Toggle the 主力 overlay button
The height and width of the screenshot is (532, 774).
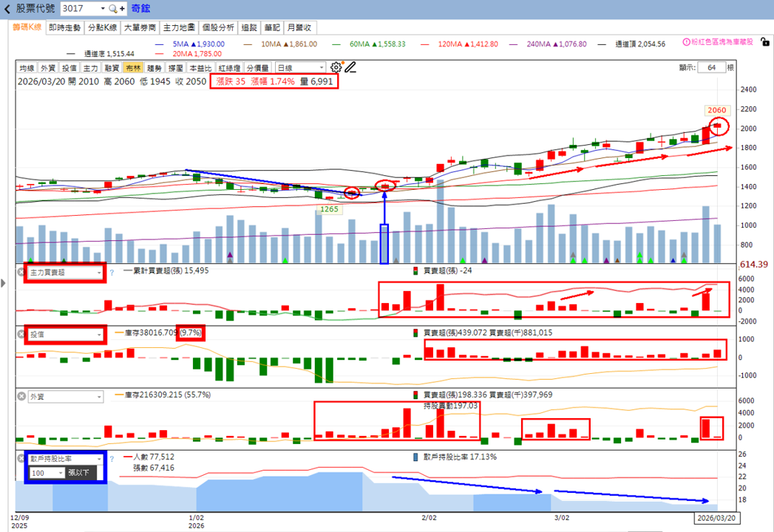point(90,68)
